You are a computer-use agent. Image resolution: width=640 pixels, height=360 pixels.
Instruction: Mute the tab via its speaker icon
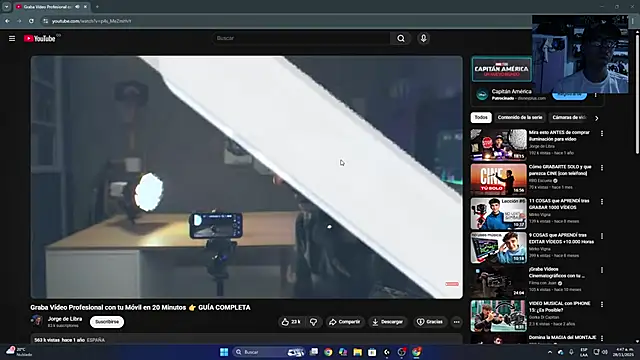(x=77, y=7)
